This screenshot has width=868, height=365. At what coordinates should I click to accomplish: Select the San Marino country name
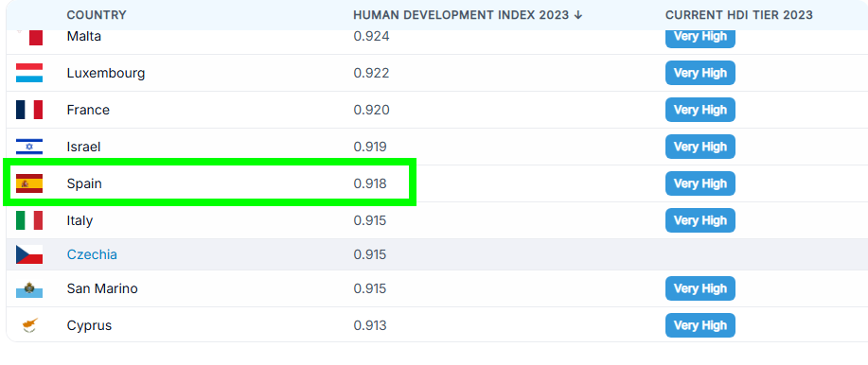click(x=102, y=288)
